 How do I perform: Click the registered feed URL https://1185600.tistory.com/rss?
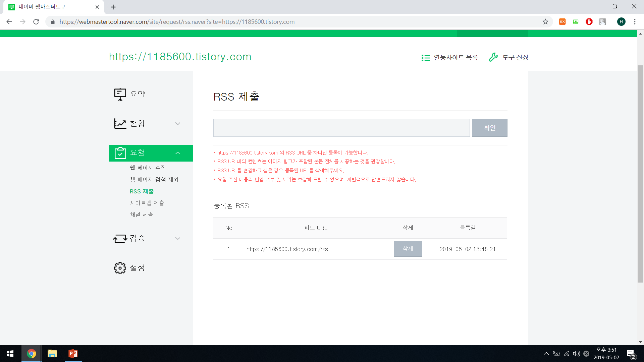[287, 249]
